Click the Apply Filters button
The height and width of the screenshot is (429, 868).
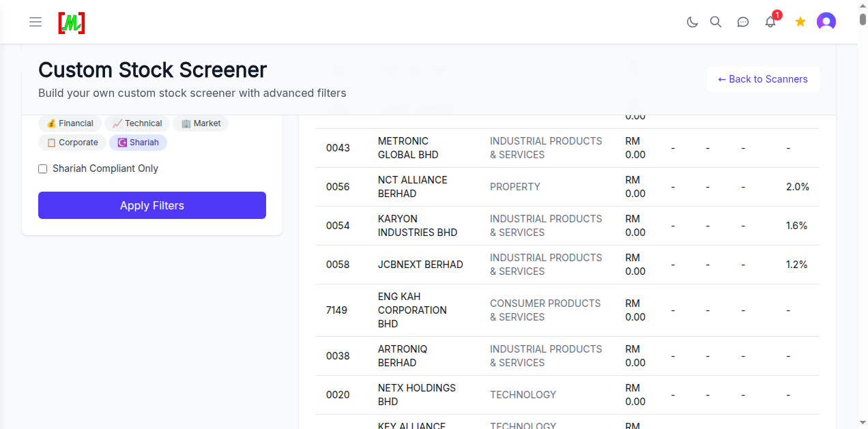click(x=152, y=205)
